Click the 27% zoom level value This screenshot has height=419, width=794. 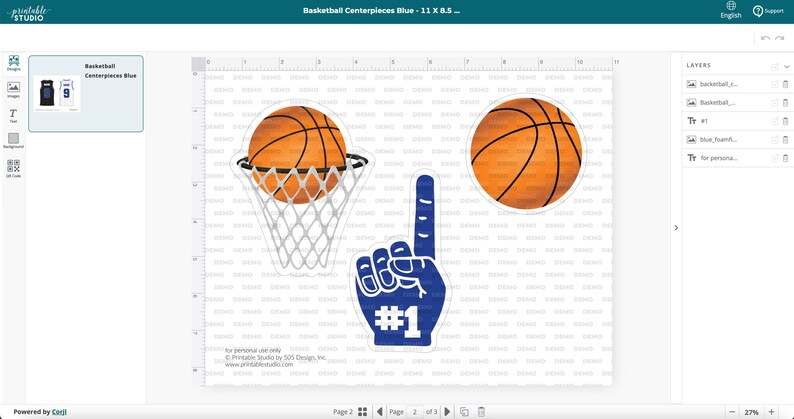point(751,412)
